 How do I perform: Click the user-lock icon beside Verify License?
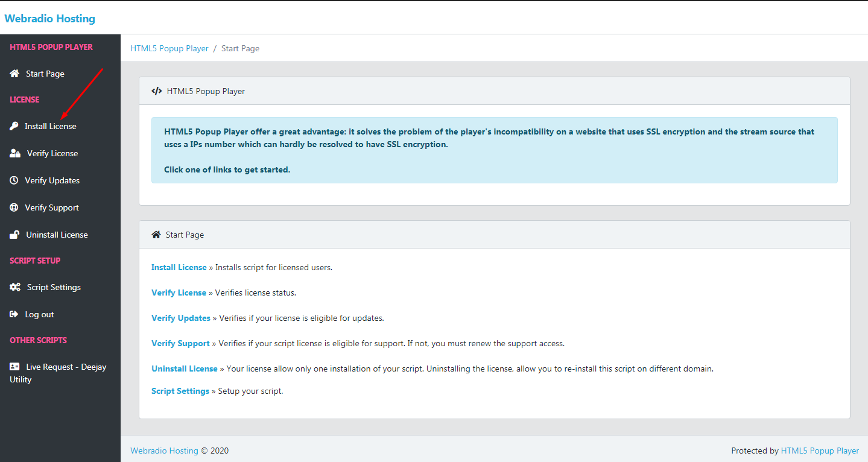[x=15, y=153]
